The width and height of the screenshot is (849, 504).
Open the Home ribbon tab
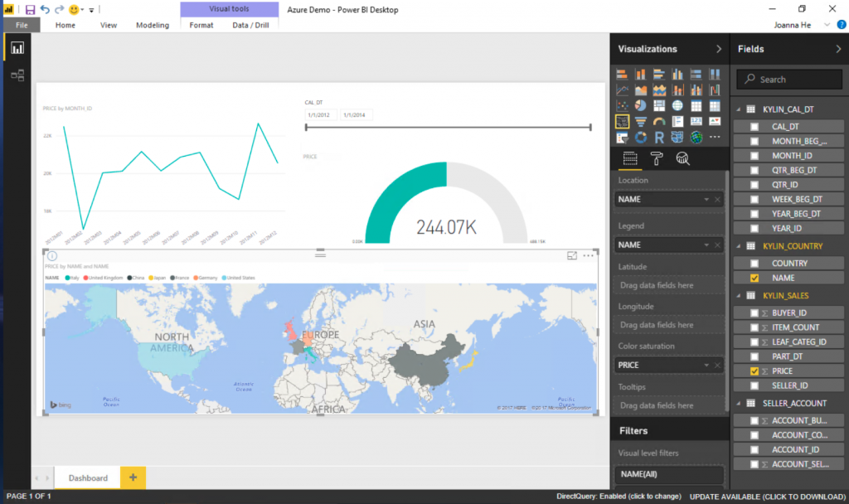click(x=65, y=25)
